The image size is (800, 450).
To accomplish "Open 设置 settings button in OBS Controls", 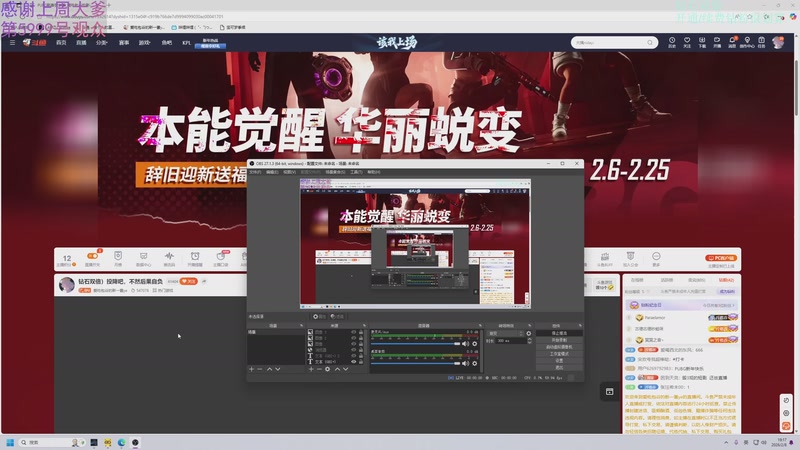I will point(559,361).
